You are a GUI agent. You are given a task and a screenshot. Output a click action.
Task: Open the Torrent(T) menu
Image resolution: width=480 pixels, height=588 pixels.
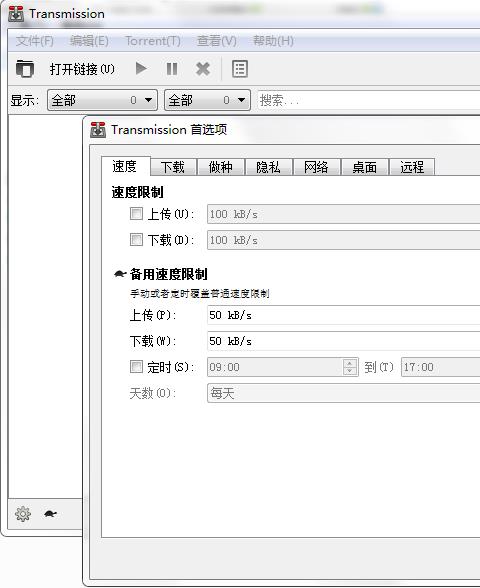coord(153,41)
